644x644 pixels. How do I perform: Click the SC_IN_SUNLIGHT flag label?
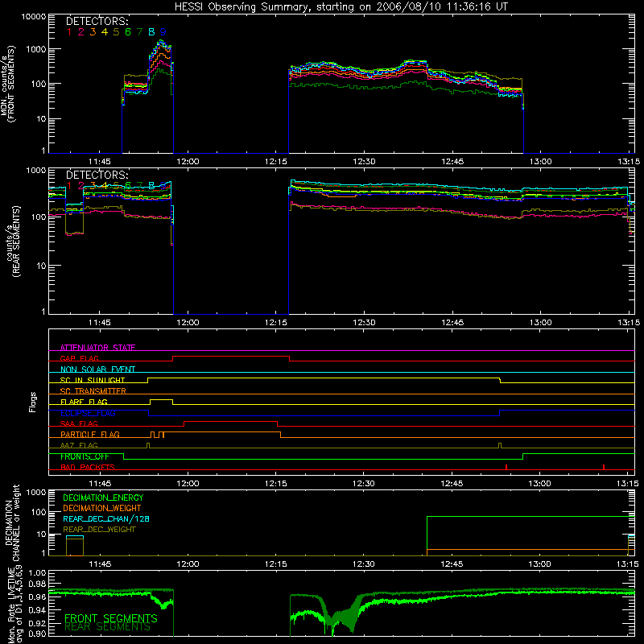click(93, 380)
